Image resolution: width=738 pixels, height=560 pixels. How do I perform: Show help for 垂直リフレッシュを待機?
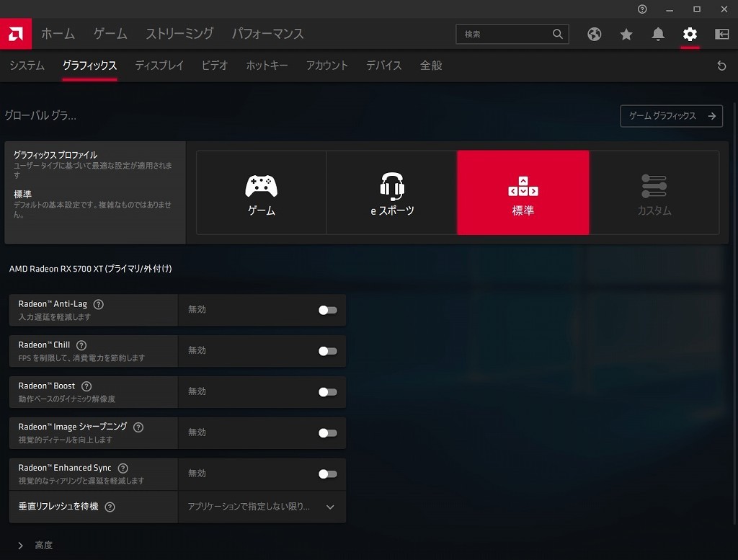pyautogui.click(x=110, y=507)
